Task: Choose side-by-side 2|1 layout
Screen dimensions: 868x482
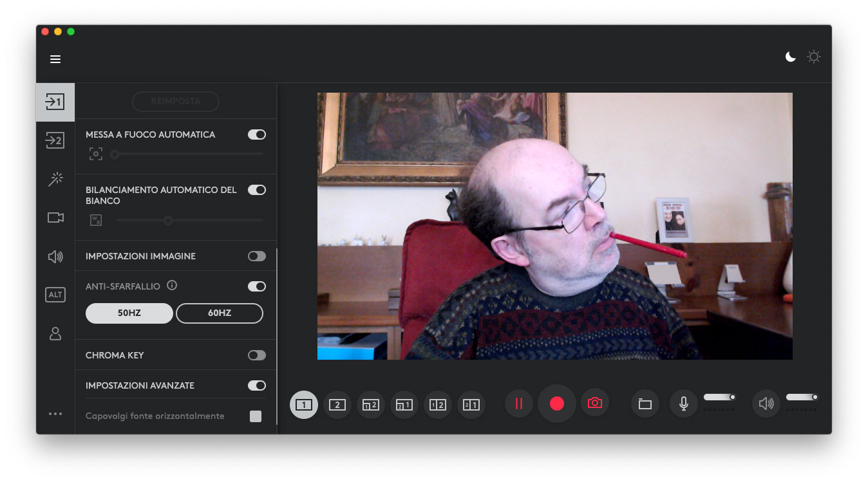Action: click(x=471, y=405)
